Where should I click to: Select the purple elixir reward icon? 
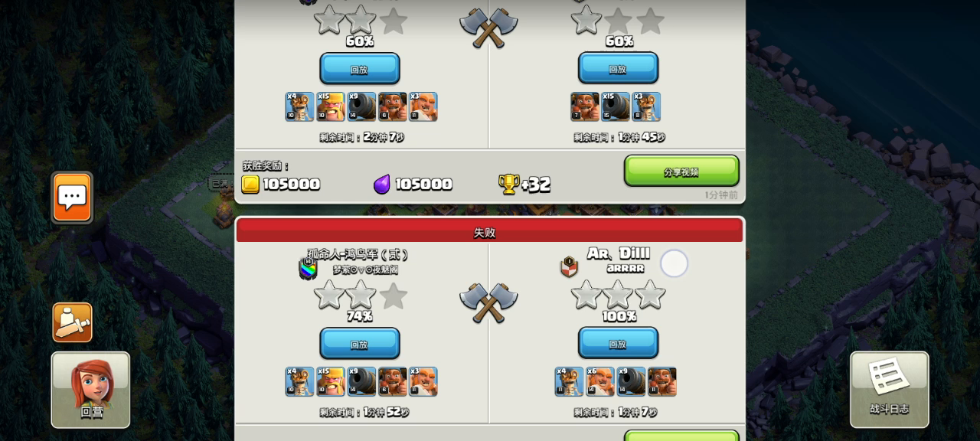[x=381, y=184]
